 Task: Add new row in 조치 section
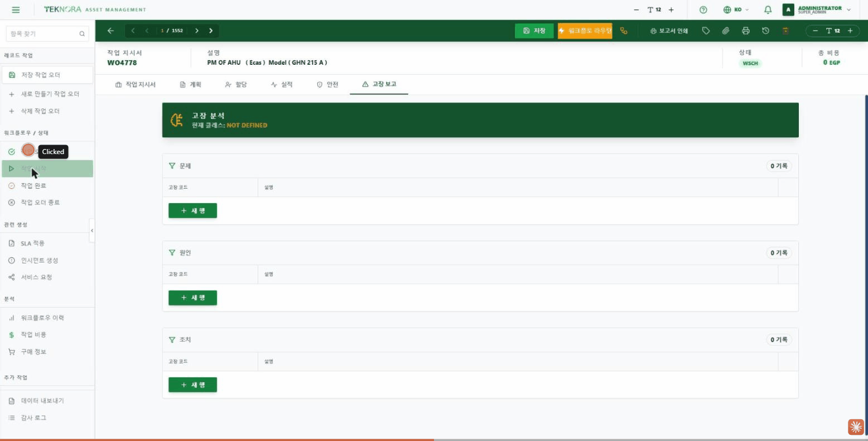coord(192,385)
